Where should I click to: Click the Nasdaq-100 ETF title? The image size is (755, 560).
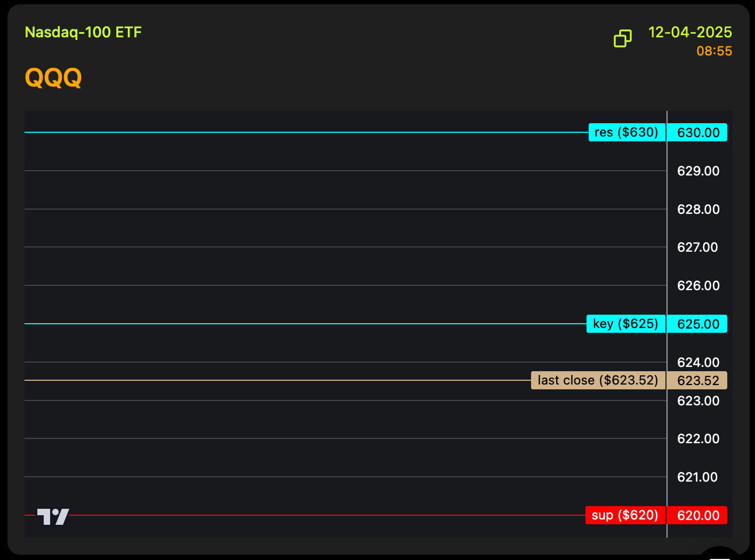(x=83, y=32)
